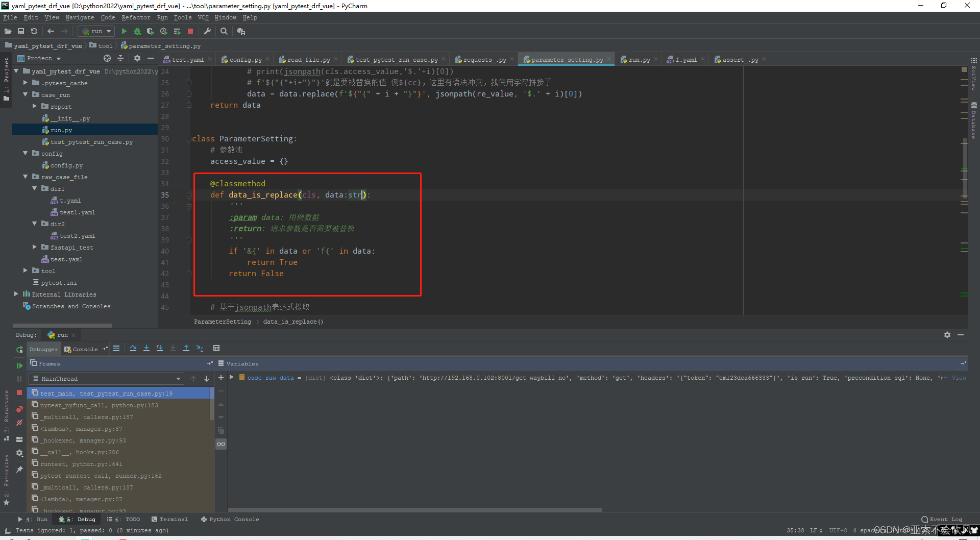Expand the .pytest_cache folder
This screenshot has width=980, height=540.
[x=26, y=83]
